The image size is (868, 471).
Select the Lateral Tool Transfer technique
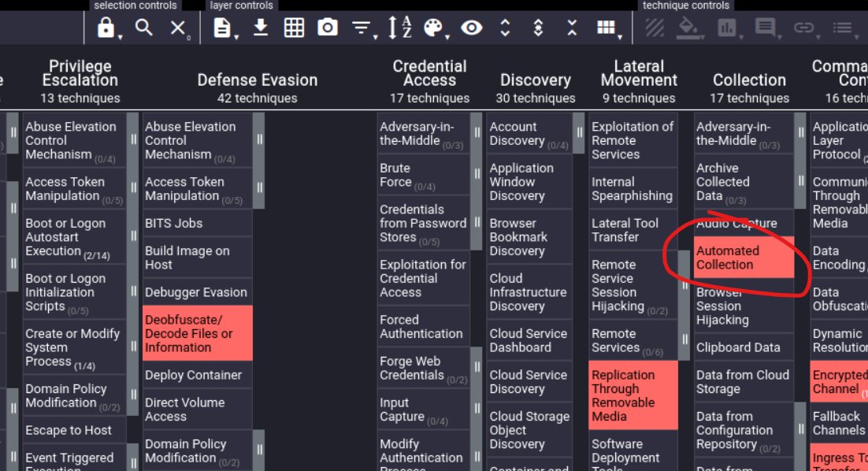pos(633,230)
